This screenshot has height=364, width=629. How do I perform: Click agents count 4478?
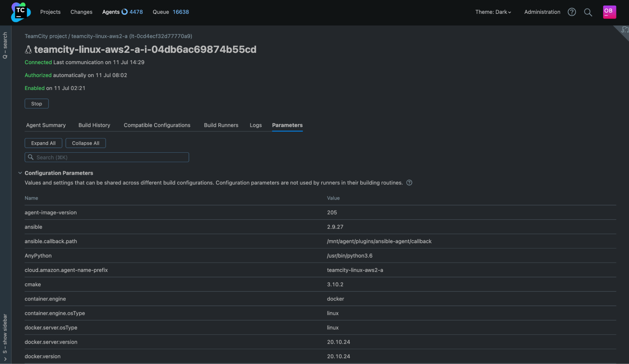coord(136,12)
